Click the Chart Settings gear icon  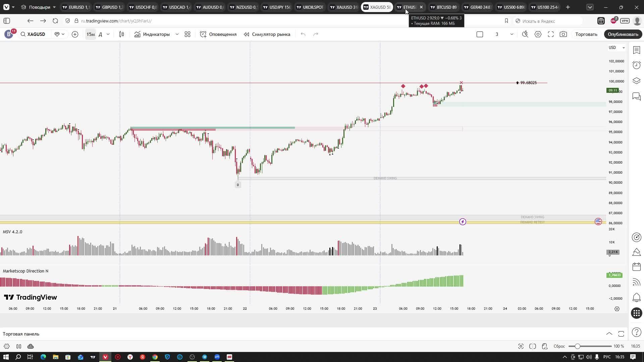[538, 34]
